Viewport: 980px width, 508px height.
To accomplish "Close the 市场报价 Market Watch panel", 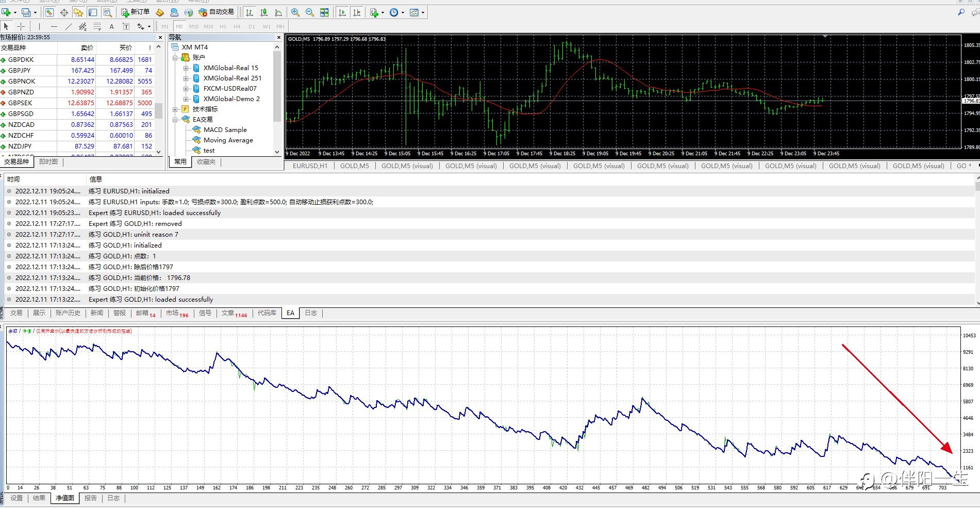I will [x=160, y=38].
